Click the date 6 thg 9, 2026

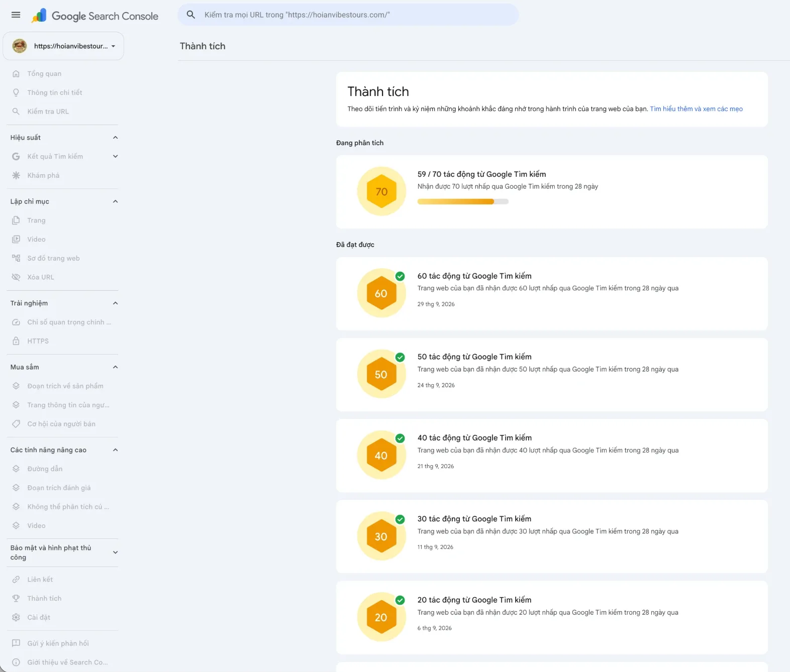click(435, 628)
